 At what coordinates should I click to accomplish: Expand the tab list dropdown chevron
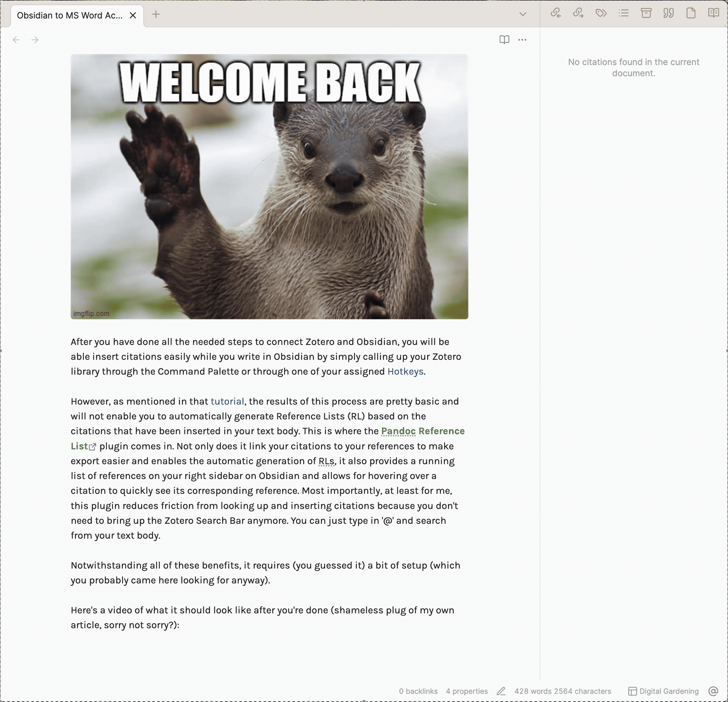pyautogui.click(x=523, y=14)
